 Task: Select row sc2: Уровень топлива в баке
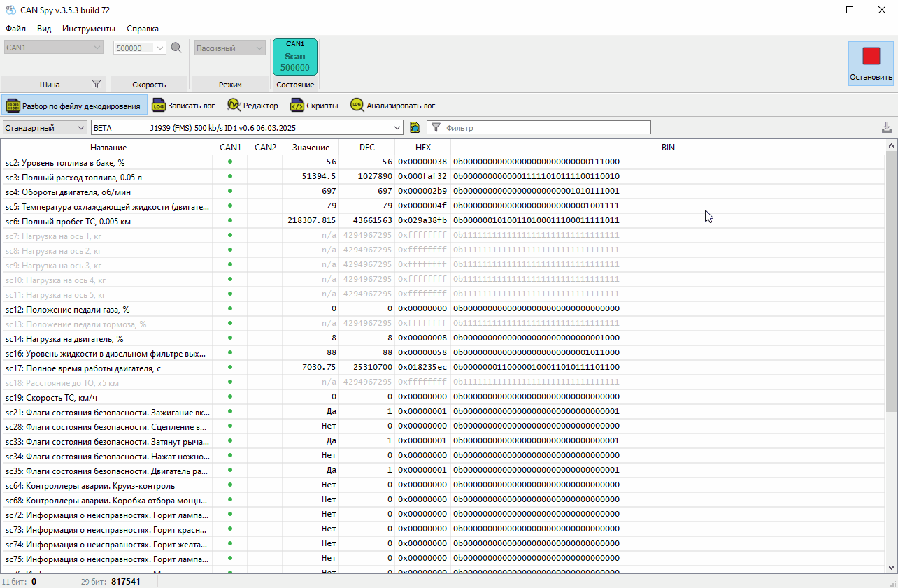pyautogui.click(x=443, y=162)
